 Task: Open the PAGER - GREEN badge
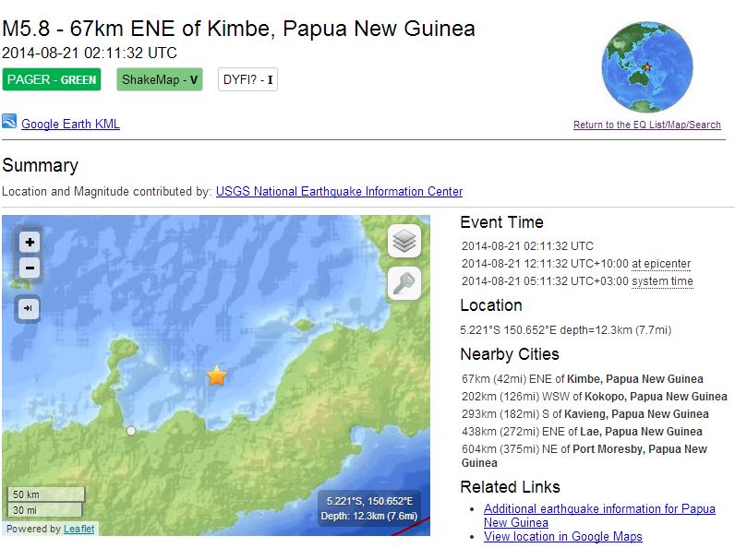(x=52, y=79)
